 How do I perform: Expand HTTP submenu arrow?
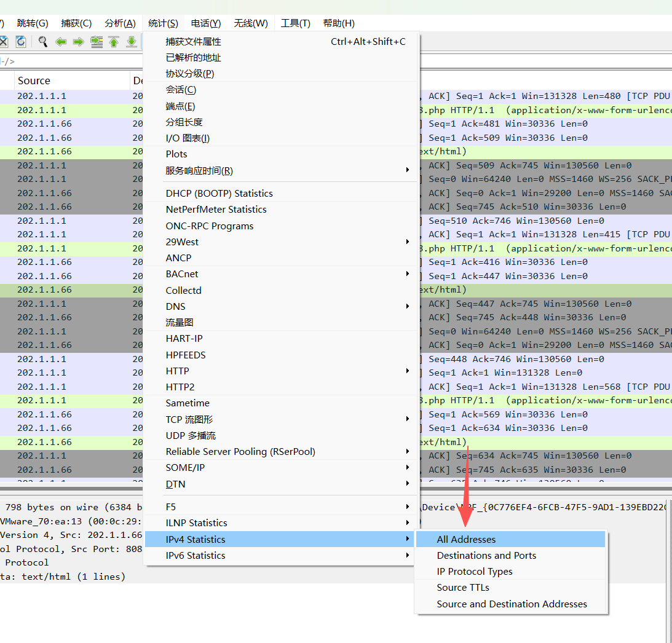tap(408, 371)
